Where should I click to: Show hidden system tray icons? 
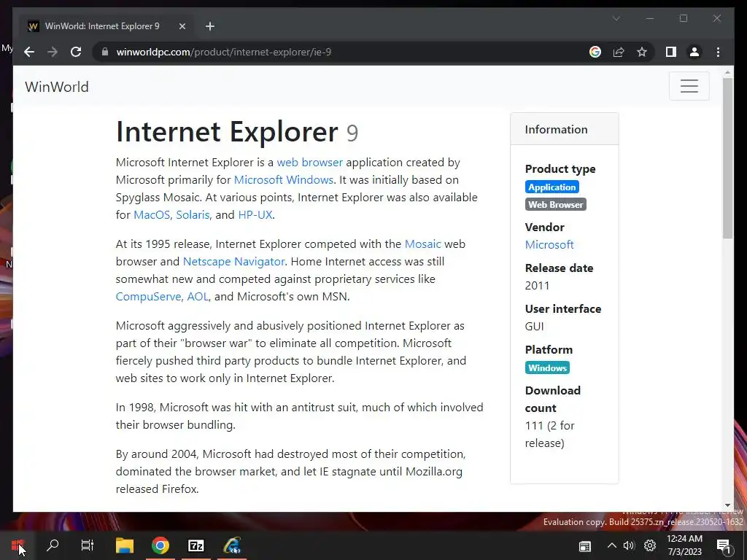pyautogui.click(x=612, y=545)
